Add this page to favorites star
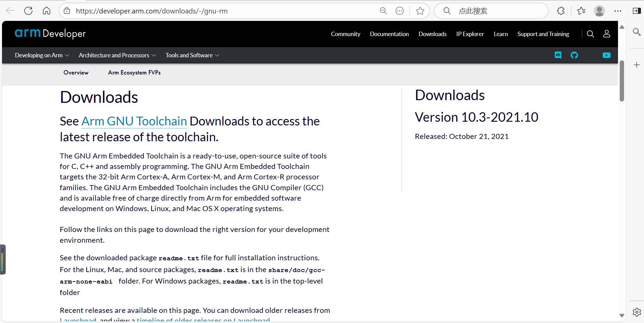This screenshot has width=644, height=323. click(420, 11)
